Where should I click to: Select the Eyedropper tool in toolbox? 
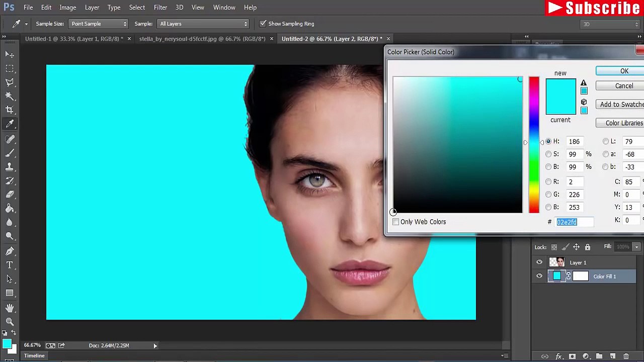coord(10,124)
